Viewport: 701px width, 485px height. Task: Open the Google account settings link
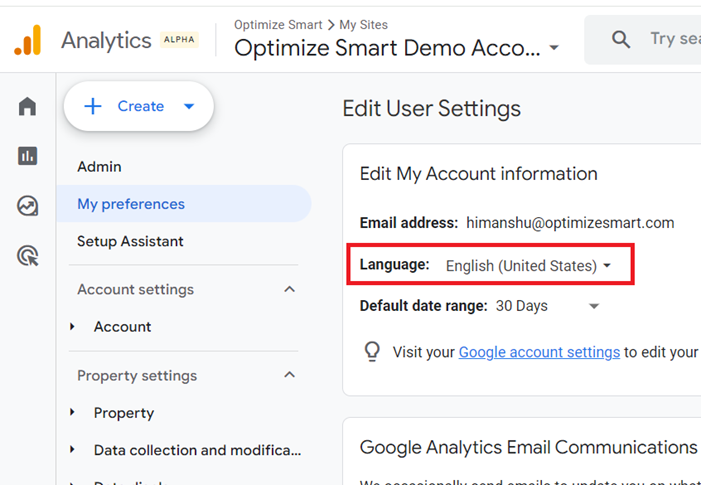(x=539, y=352)
